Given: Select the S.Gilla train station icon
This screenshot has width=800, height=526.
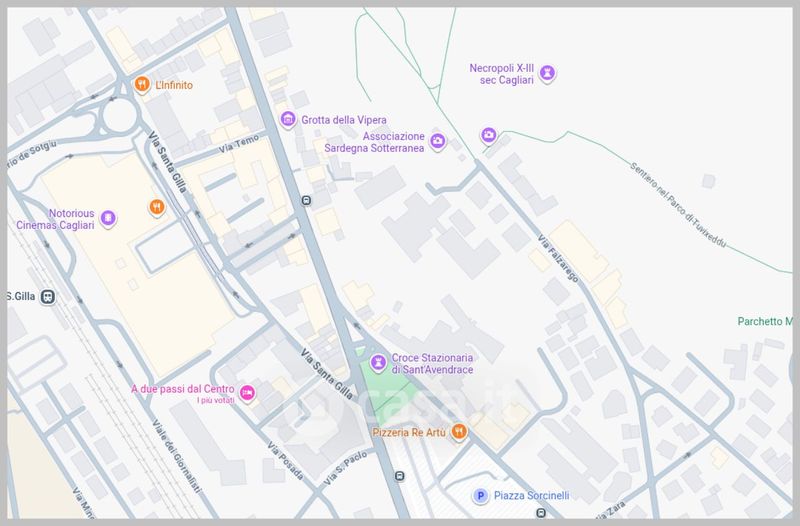Looking at the screenshot, I should pyautogui.click(x=49, y=296).
